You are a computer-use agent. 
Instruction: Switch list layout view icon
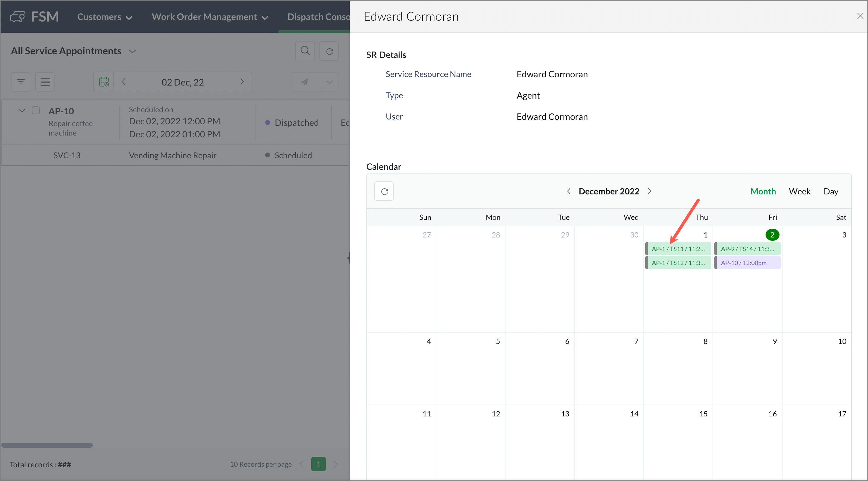(45, 82)
